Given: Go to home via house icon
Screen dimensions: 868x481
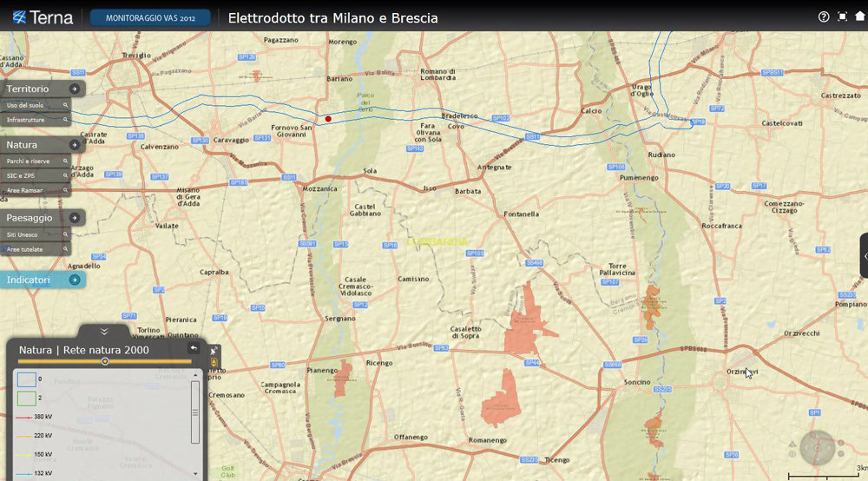Looking at the screenshot, I should 858,16.
